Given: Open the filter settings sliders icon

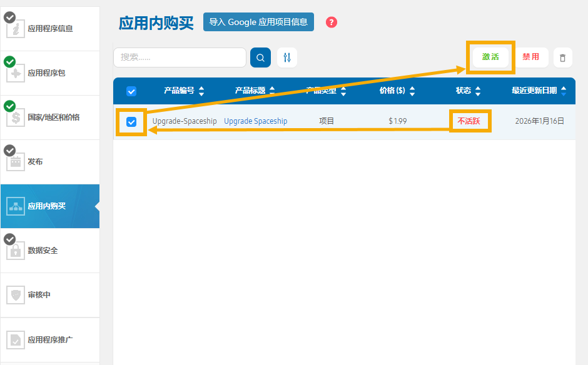Looking at the screenshot, I should [x=287, y=57].
